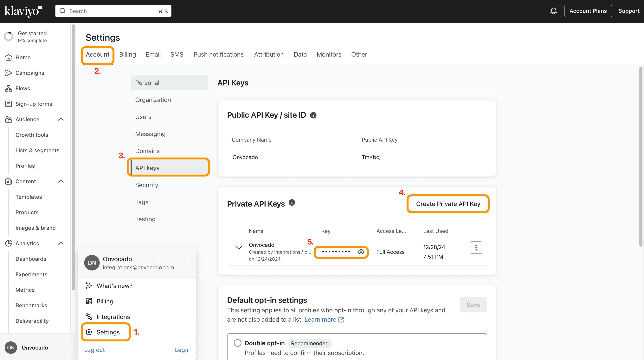Open the Data tab
644x360 pixels.
pyautogui.click(x=300, y=54)
